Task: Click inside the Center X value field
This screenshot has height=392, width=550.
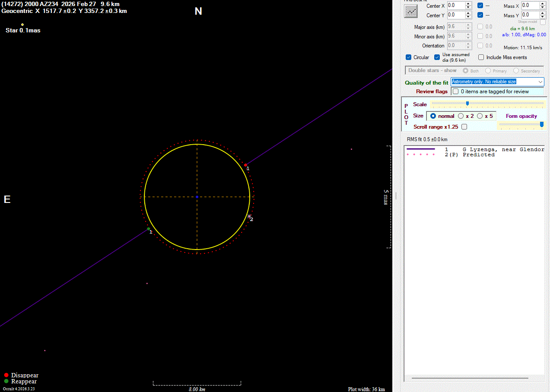Action: (455, 6)
